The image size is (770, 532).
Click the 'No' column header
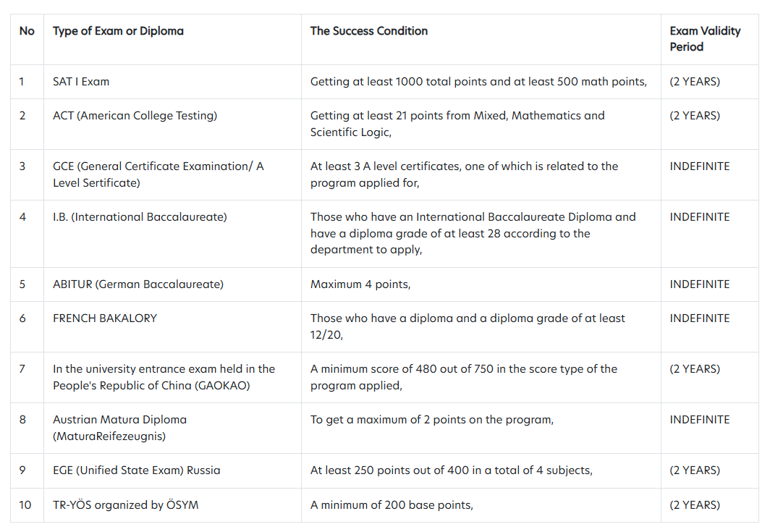[27, 31]
